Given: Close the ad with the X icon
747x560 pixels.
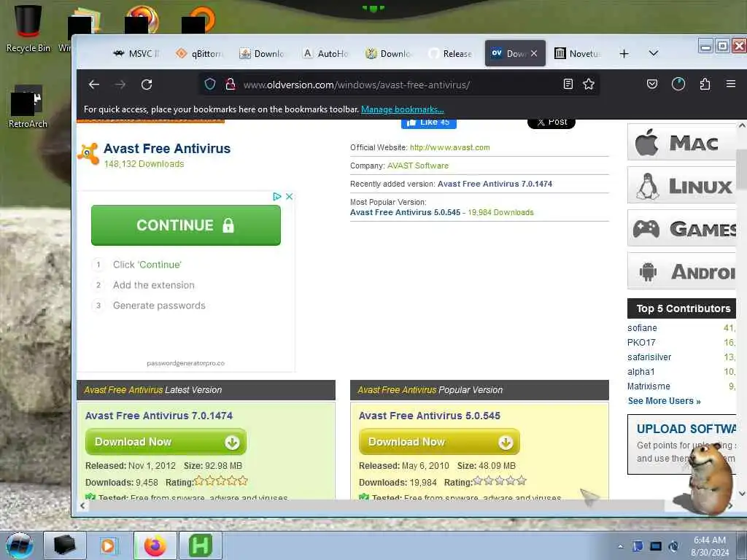Looking at the screenshot, I should [289, 196].
